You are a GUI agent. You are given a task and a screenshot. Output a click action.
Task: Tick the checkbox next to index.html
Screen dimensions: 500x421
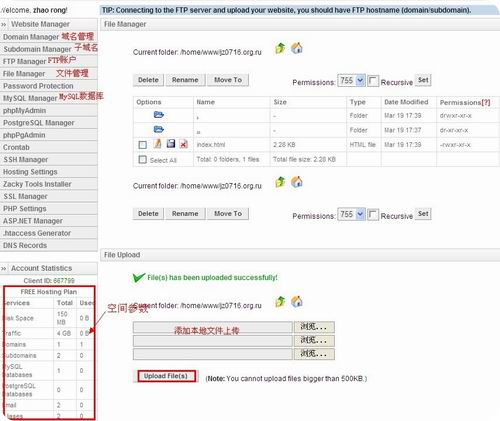142,145
